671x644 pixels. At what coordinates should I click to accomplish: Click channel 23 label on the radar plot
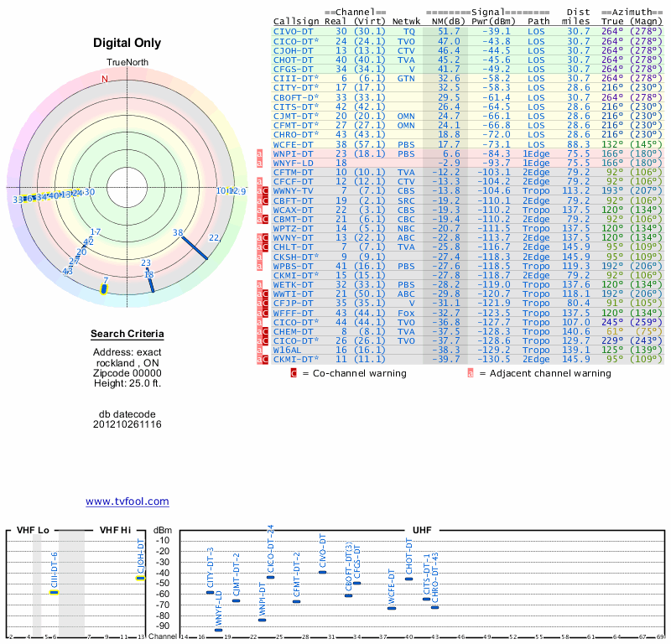(146, 262)
